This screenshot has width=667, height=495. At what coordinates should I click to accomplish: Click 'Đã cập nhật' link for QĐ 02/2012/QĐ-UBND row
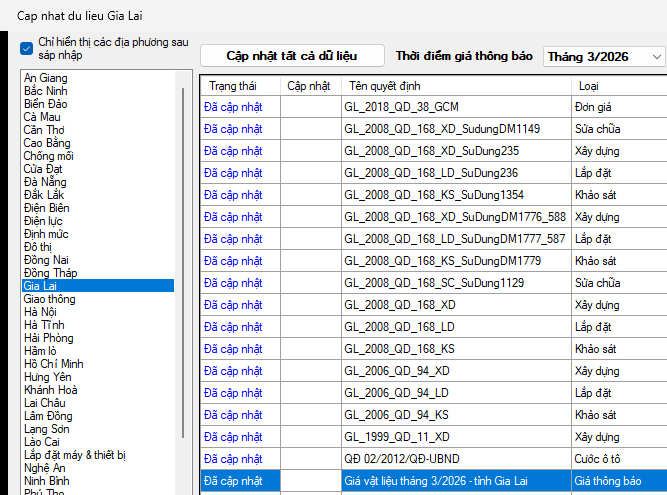coord(232,459)
